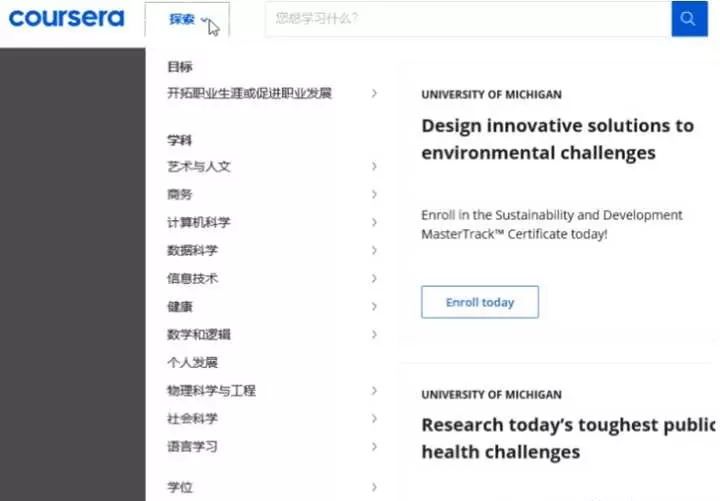Expand chevron beside 商务
The height and width of the screenshot is (501, 720).
(x=374, y=194)
